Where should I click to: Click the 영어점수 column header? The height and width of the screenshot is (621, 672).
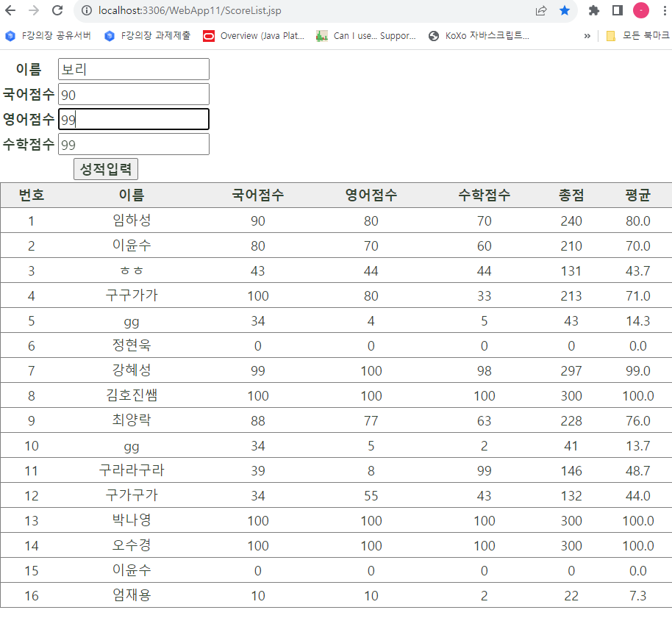pos(371,195)
